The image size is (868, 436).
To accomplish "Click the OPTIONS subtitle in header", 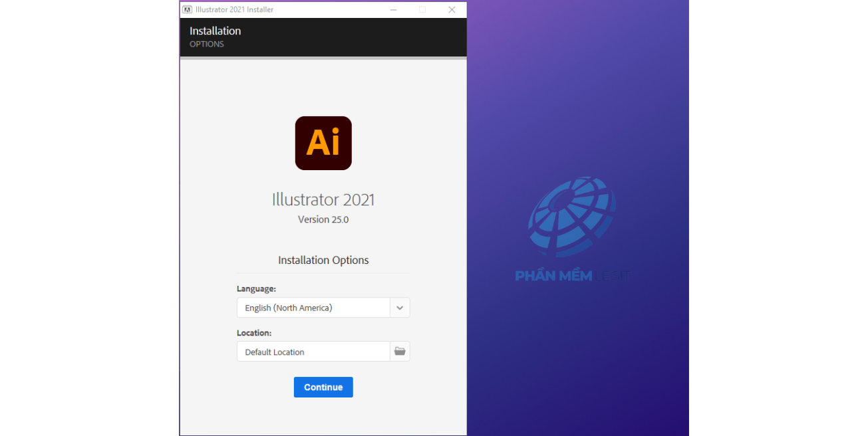I will [207, 45].
